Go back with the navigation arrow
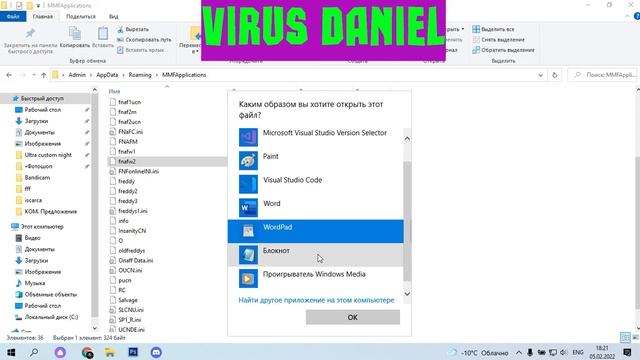The width and height of the screenshot is (640, 360). coord(9,75)
